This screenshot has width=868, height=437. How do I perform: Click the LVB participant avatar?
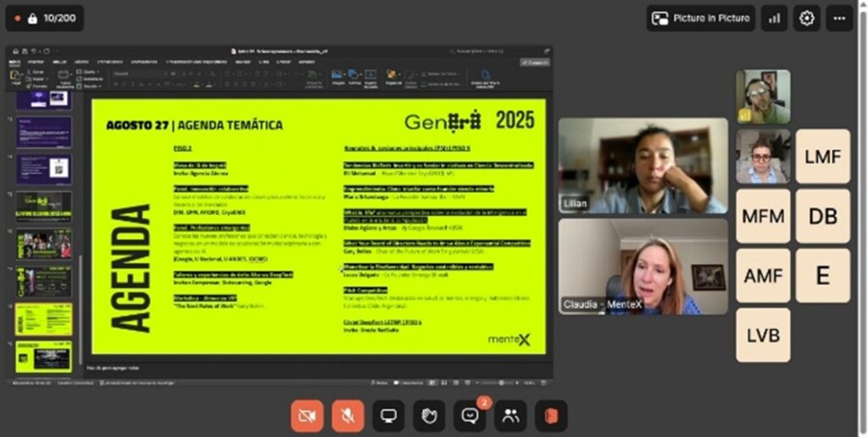pyautogui.click(x=763, y=335)
